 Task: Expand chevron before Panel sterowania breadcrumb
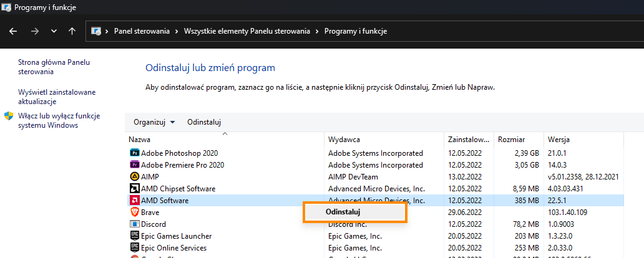tap(107, 31)
